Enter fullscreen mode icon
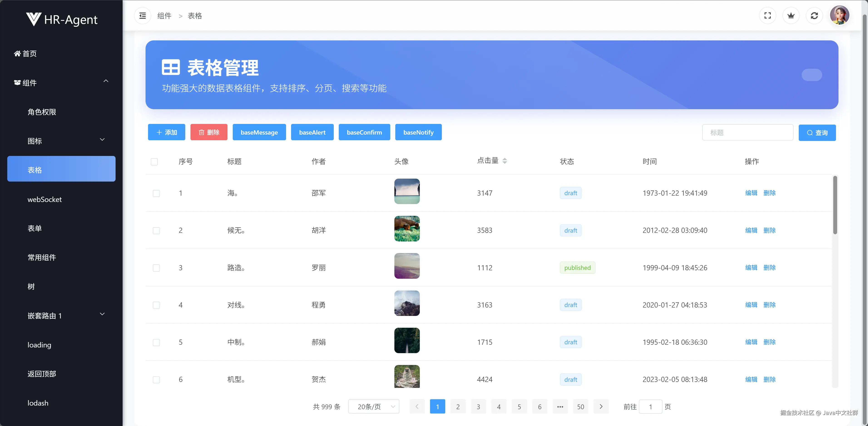The image size is (868, 426). (x=767, y=16)
